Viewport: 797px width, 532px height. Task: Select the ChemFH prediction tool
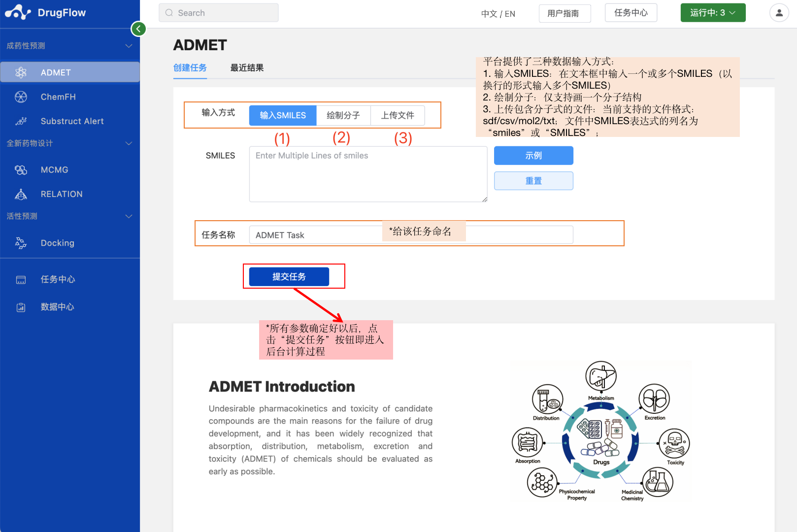(x=58, y=97)
